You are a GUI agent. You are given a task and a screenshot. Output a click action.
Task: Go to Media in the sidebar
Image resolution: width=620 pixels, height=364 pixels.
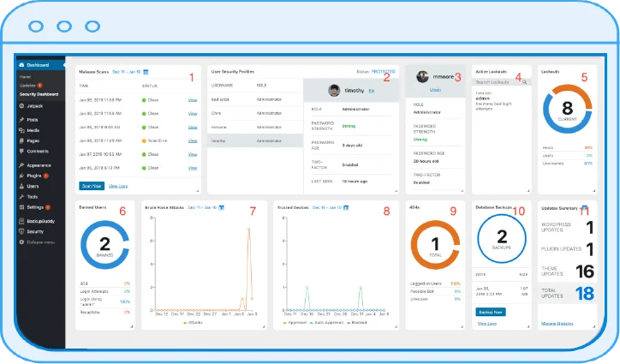coord(33,130)
